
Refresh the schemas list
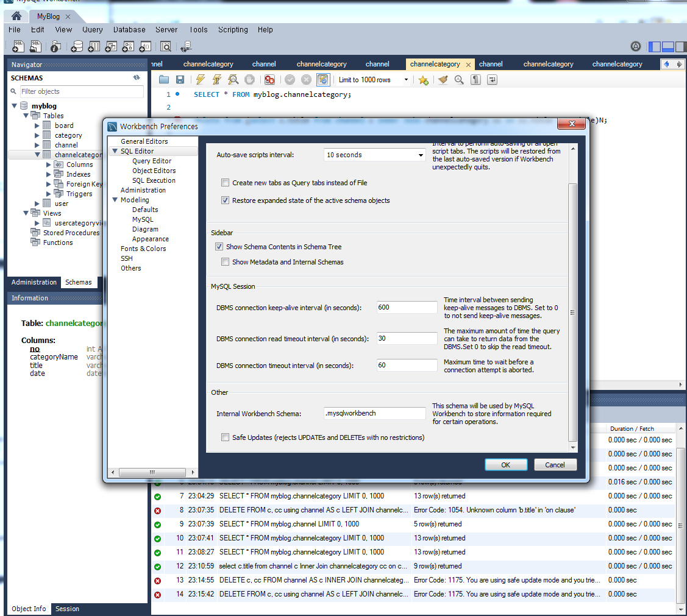click(137, 77)
